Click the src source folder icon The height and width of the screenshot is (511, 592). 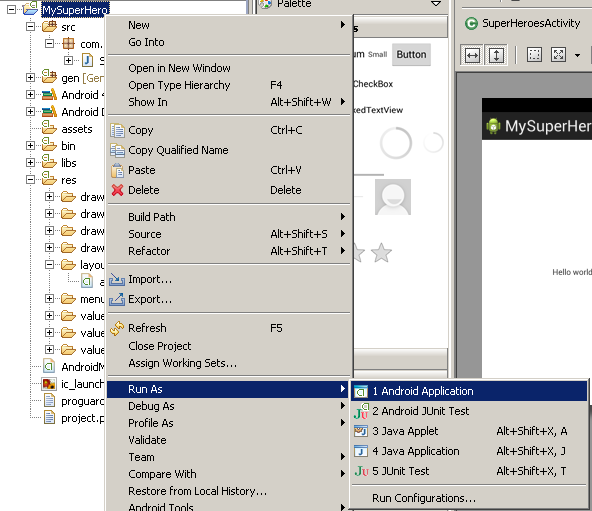tap(49, 26)
